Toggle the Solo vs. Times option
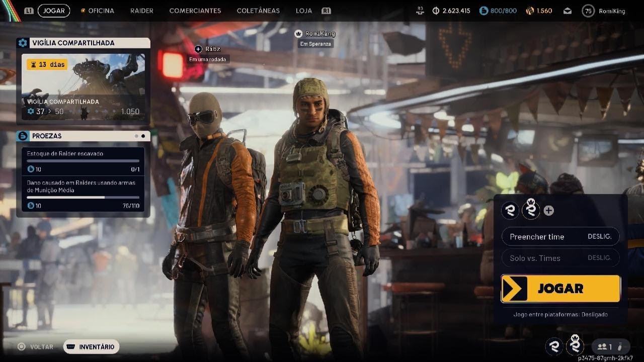 560,258
